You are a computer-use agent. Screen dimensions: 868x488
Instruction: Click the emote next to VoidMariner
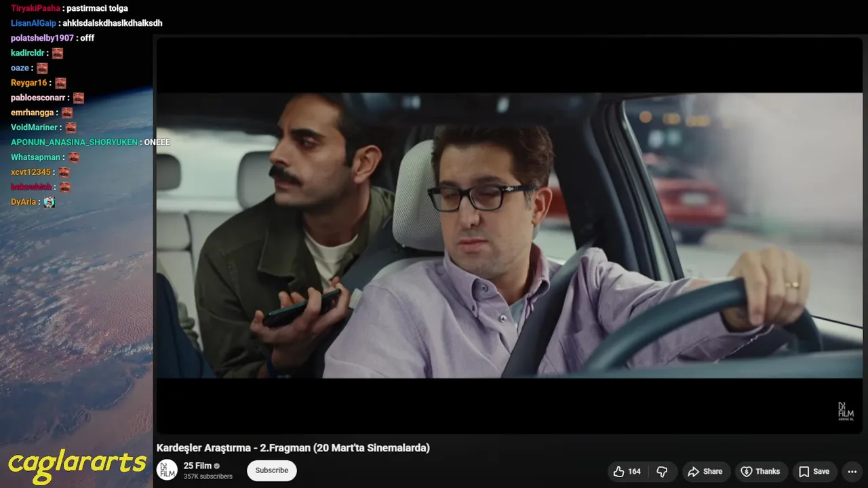71,127
